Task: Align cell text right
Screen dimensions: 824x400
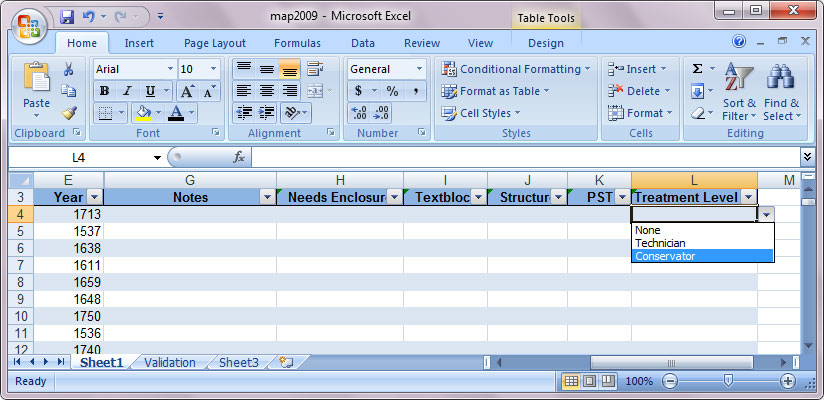Action: 290,91
